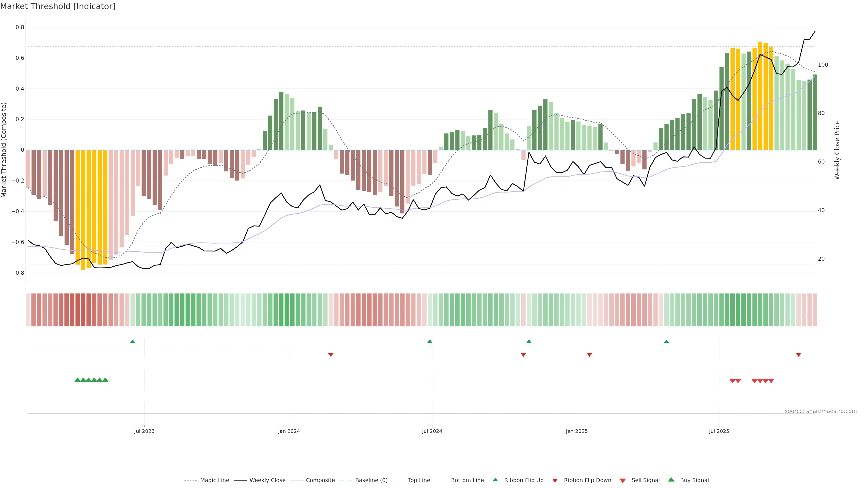868x488 pixels.
Task: Click the Market Threshold [Indicator] title
Action: coord(58,6)
